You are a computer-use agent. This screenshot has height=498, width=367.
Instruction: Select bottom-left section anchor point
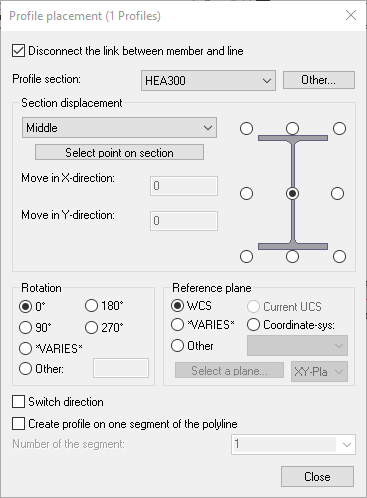pos(246,256)
